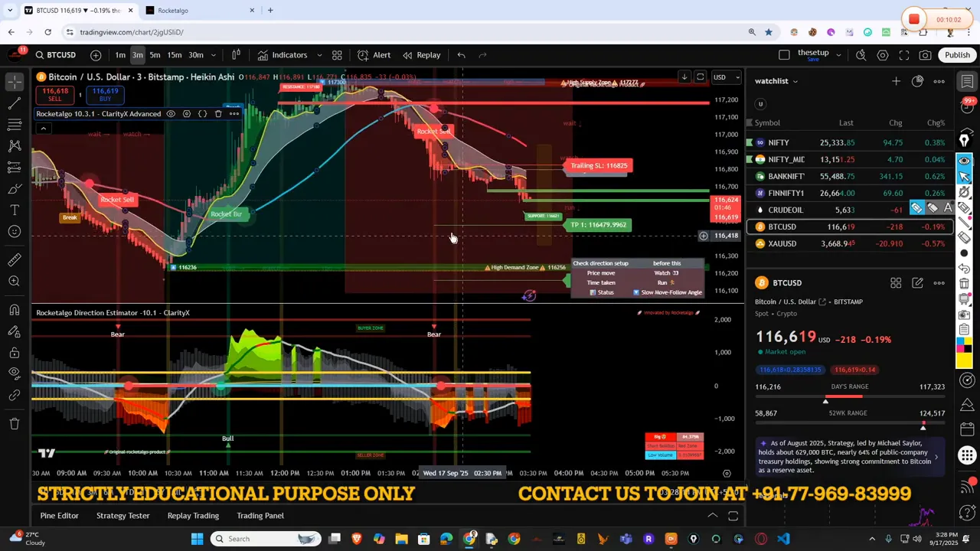Open chart settings gear in top toolbar

point(883,55)
